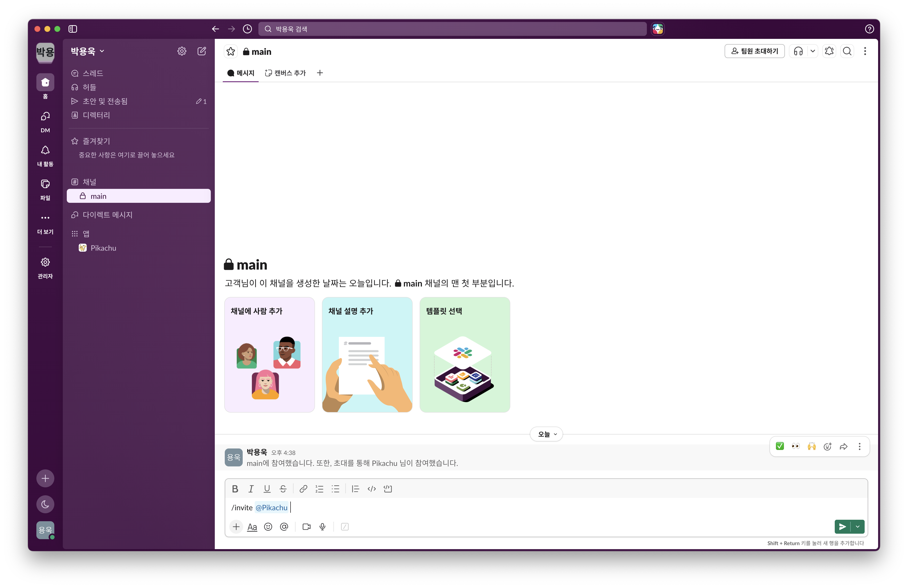Send the message with the green arrow
Image resolution: width=908 pixels, height=588 pixels.
click(x=842, y=527)
